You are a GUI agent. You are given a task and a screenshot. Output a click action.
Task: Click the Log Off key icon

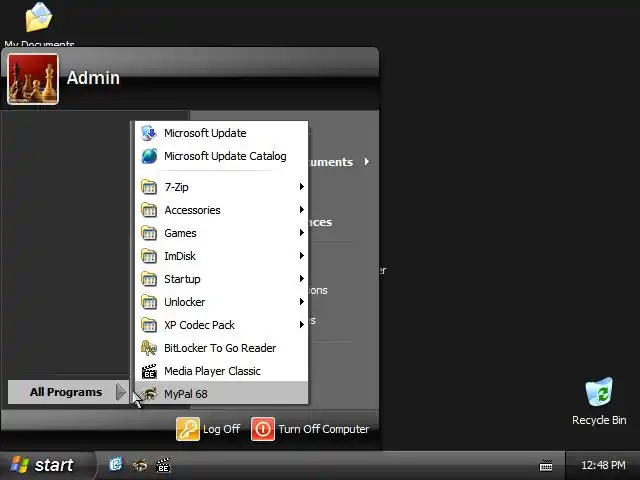[x=188, y=429]
